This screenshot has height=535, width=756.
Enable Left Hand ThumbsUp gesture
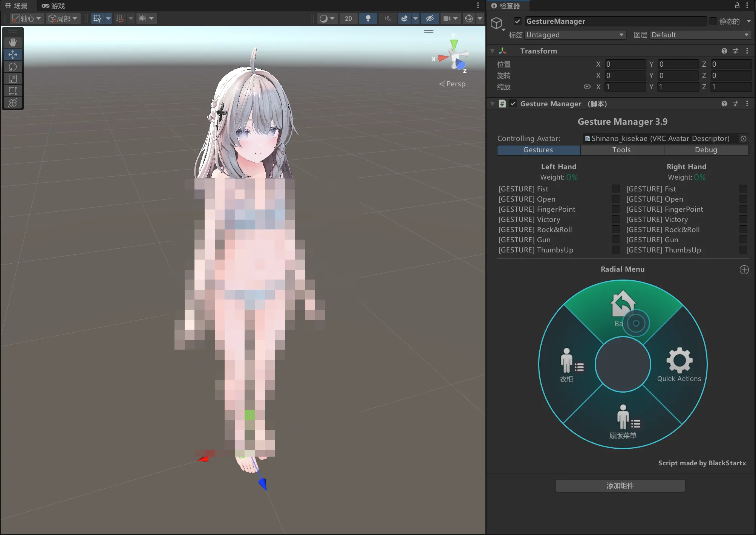(x=615, y=250)
